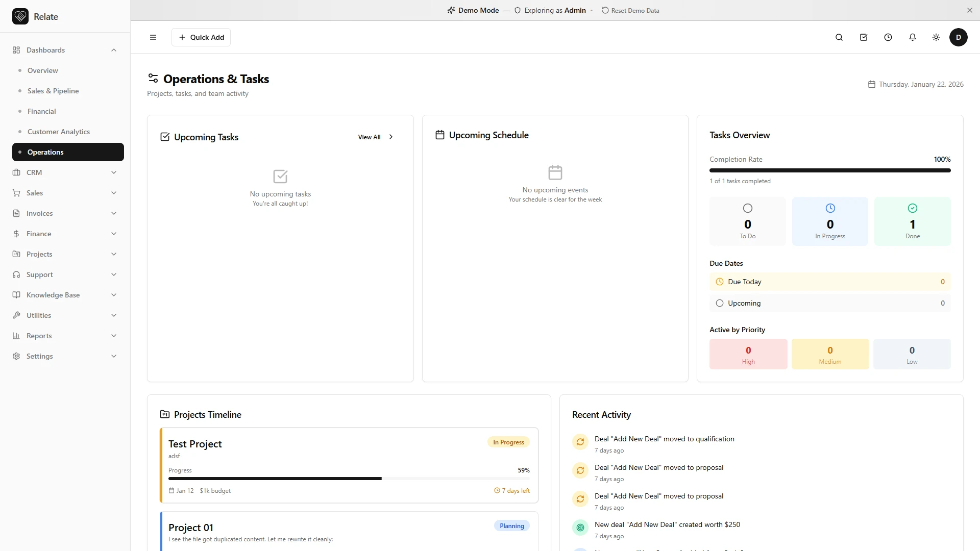Click the Relate logo icon
Image resolution: width=980 pixels, height=551 pixels.
pos(20,16)
